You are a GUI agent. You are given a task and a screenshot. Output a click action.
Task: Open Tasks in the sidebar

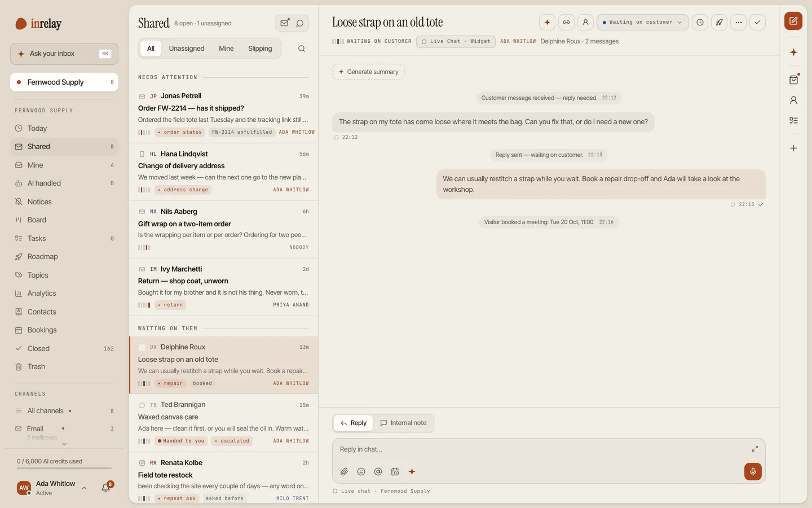coord(64,239)
